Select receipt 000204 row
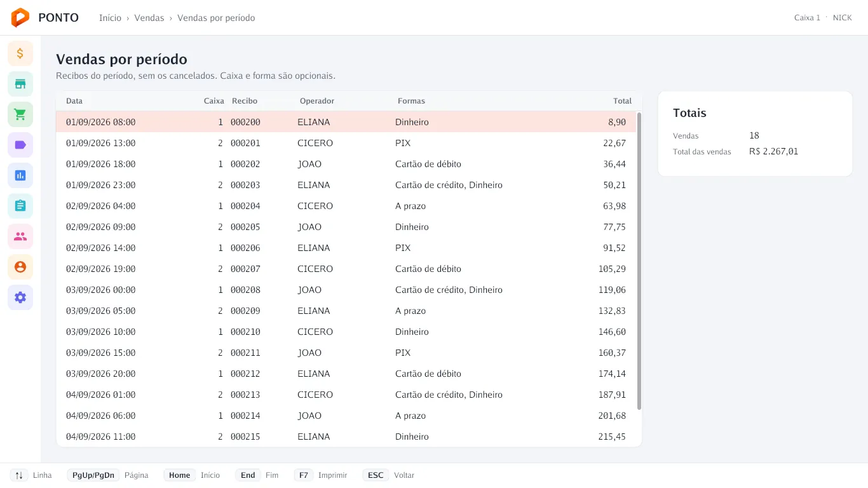This screenshot has width=868, height=488. click(x=346, y=206)
